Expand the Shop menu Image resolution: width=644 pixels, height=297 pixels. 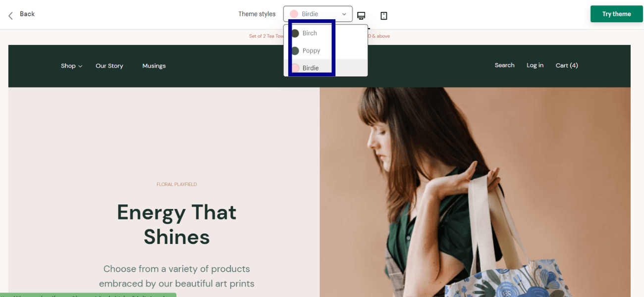tap(71, 66)
